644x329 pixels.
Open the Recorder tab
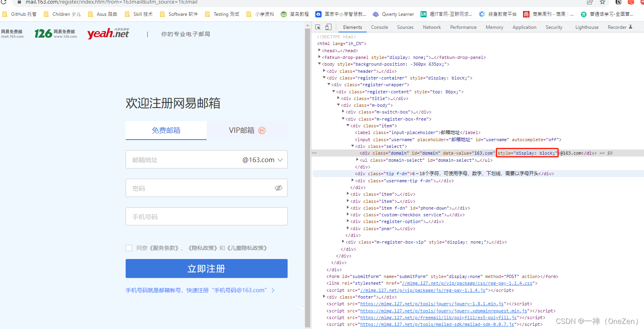(620, 27)
